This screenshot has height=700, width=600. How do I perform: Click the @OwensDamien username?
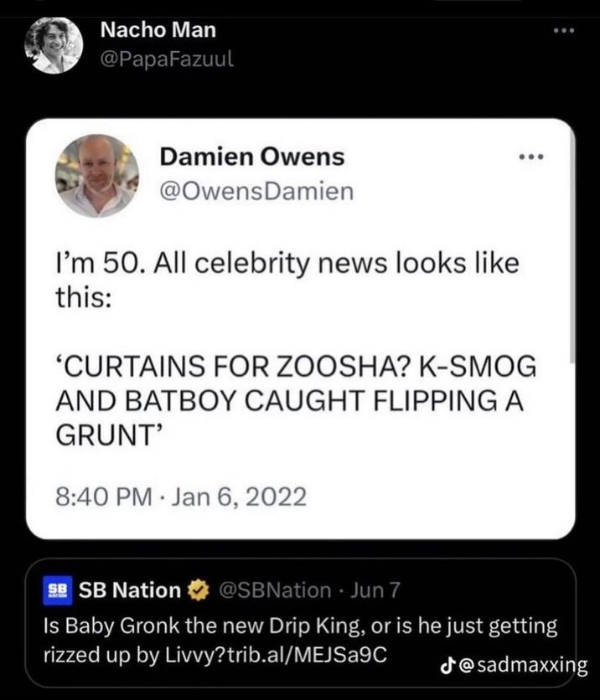256,191
